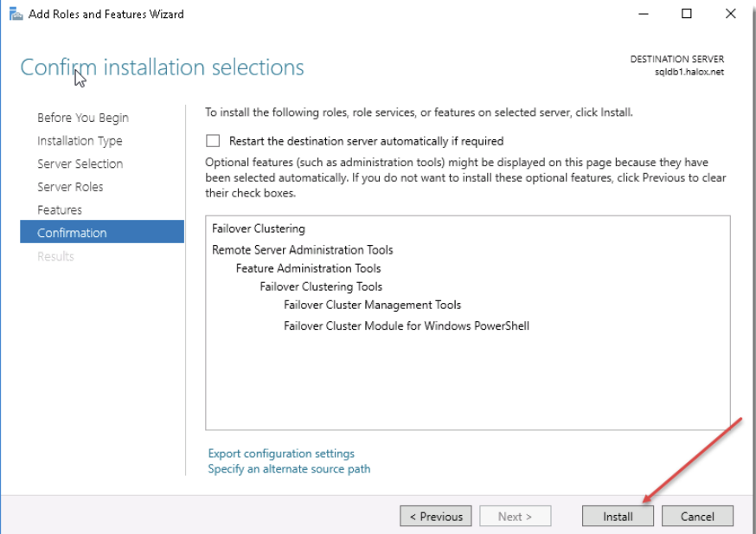Select Failover Cluster Management Tools entry
Screen dimensions: 756x534
pyautogui.click(x=372, y=305)
